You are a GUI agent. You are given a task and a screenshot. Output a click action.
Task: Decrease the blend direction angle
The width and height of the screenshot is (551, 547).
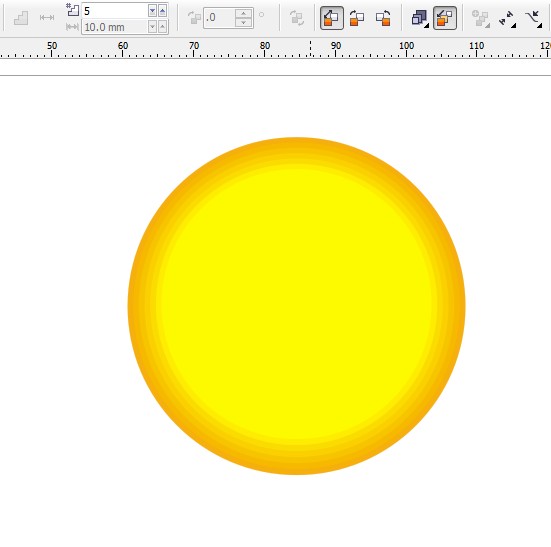point(244,22)
